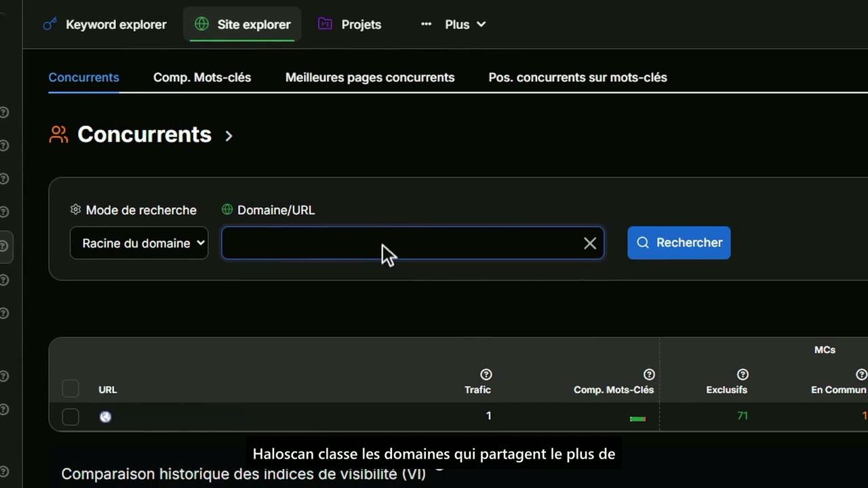Expand the chevron next to Concurrents heading
This screenshot has width=868, height=488.
point(229,136)
